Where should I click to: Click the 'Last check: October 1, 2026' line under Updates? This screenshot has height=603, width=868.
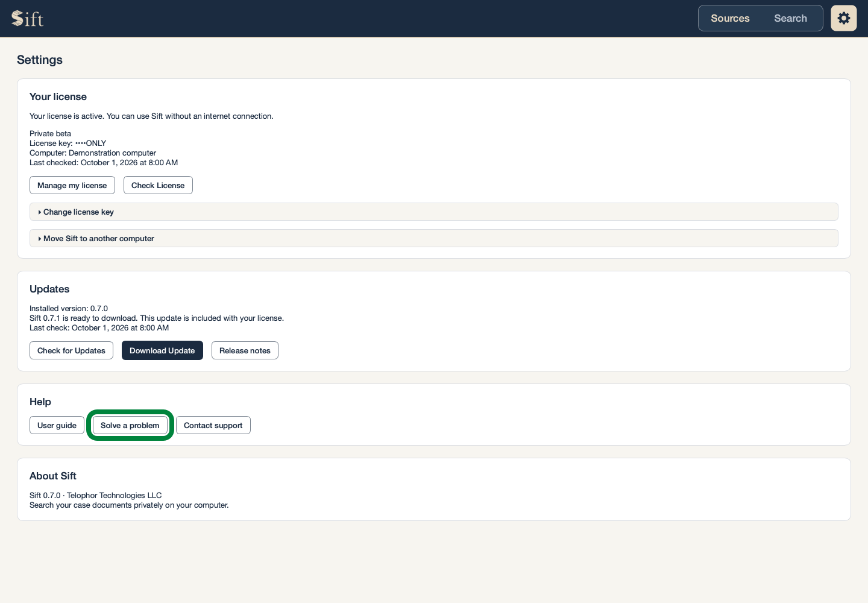(99, 328)
